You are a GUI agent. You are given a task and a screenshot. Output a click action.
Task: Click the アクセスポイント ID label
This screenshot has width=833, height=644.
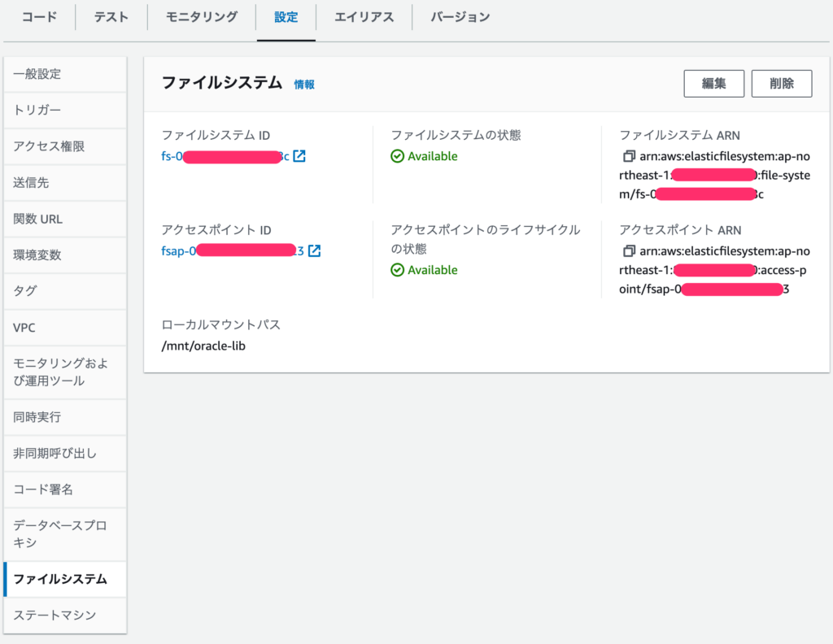(216, 230)
